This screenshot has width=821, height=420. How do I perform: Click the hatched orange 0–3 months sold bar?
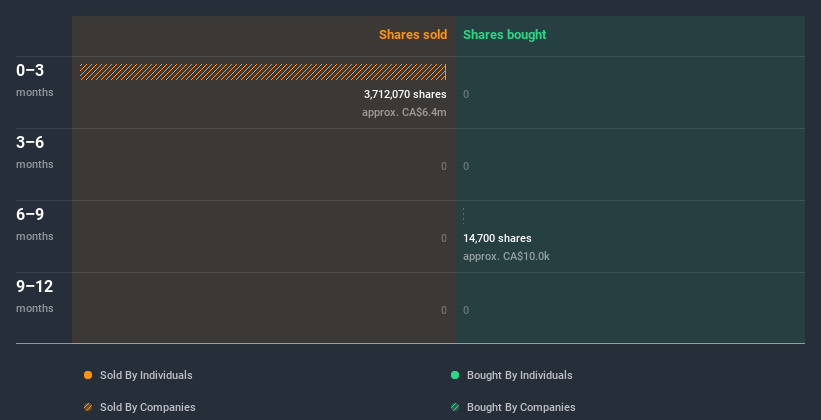pyautogui.click(x=263, y=72)
